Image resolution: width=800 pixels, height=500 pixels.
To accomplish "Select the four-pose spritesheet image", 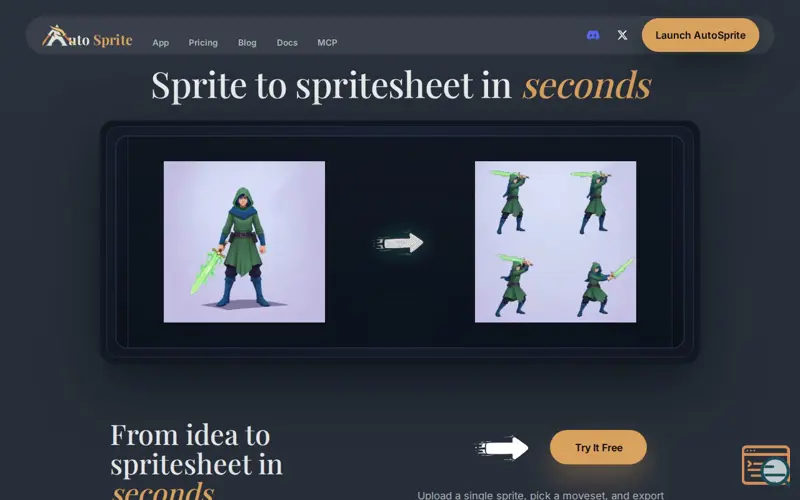I will [555, 242].
